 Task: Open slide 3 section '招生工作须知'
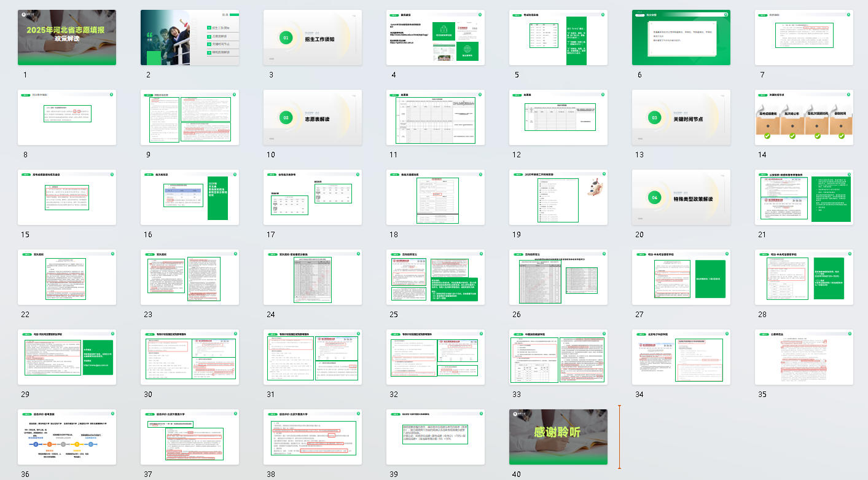pos(312,37)
